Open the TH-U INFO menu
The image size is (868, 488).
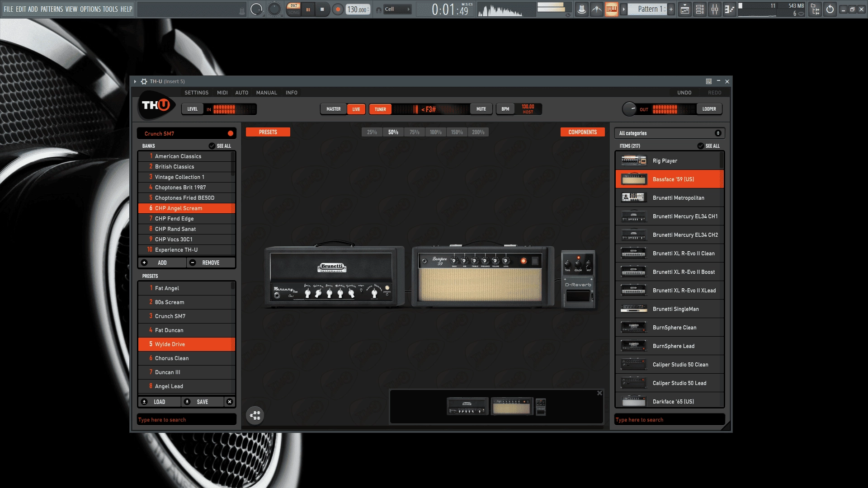(292, 93)
